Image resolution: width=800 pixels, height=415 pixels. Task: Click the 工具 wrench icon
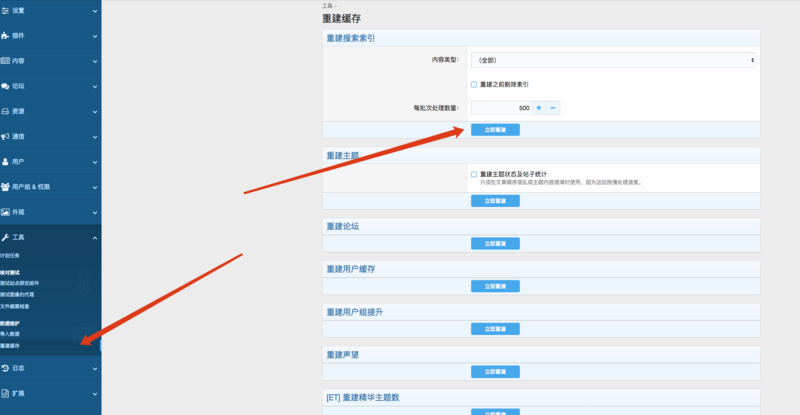(x=6, y=238)
